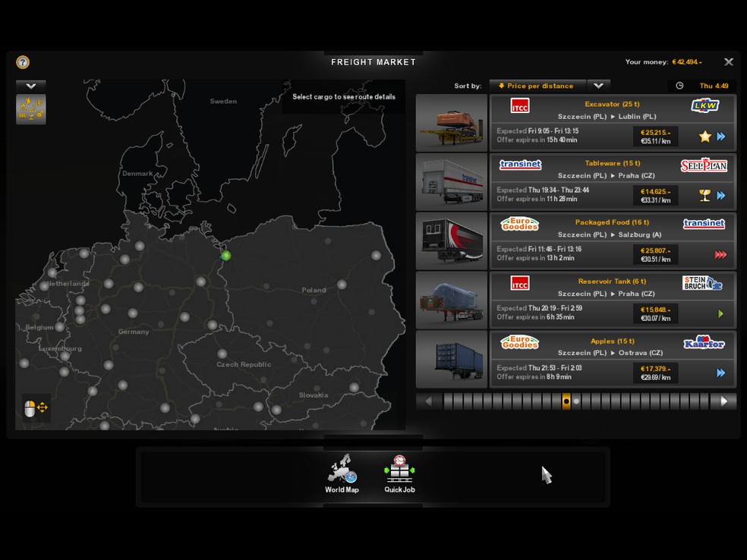The height and width of the screenshot is (560, 747).
Task: Click blue double arrow on Apples job
Action: (720, 373)
